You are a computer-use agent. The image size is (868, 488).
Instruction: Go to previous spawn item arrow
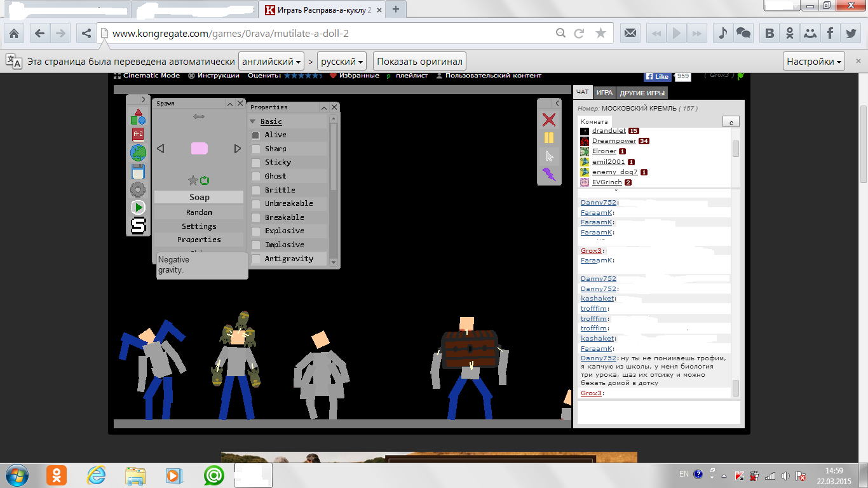point(161,149)
